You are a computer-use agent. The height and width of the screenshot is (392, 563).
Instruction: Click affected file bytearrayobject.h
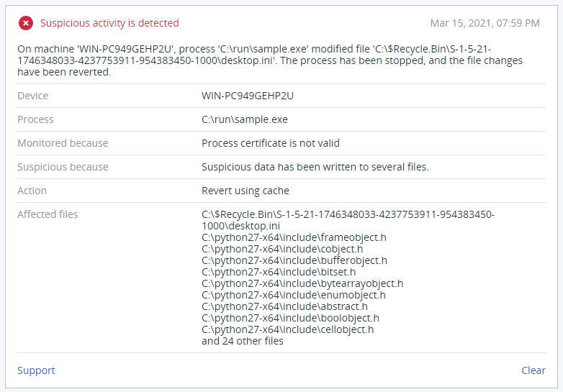tap(302, 283)
